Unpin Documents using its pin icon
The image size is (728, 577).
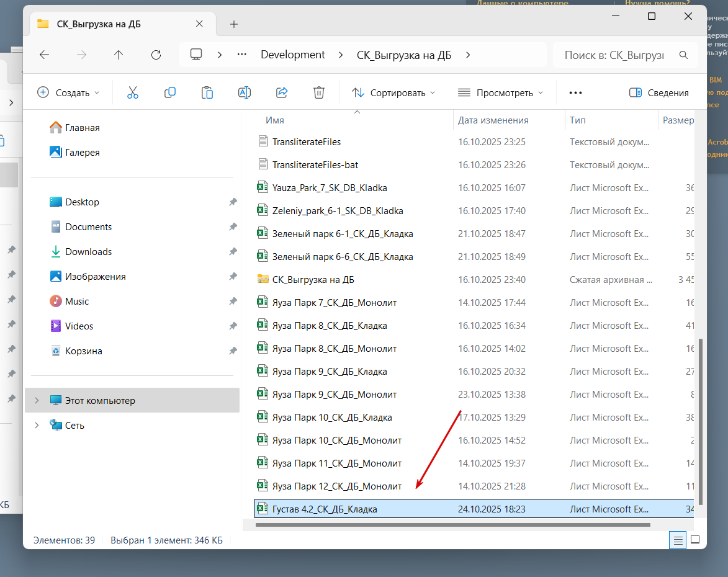pyautogui.click(x=233, y=227)
